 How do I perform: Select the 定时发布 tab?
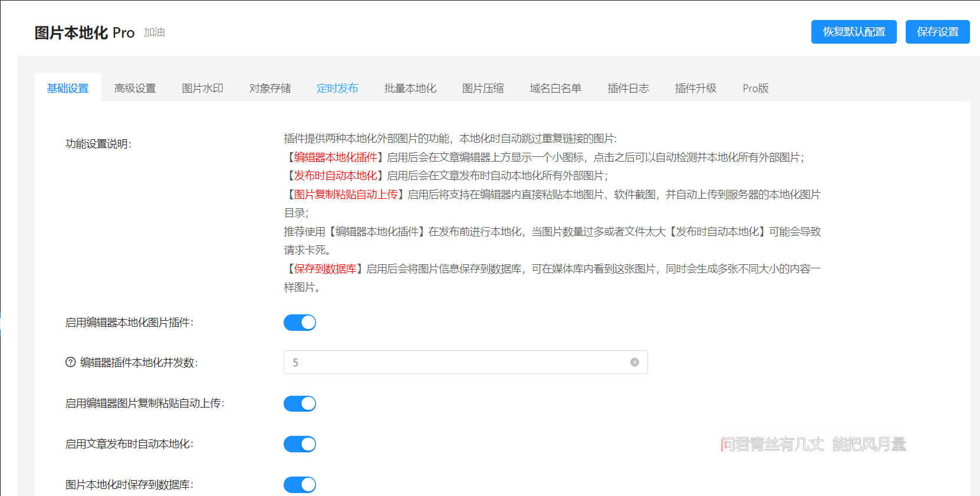(337, 88)
